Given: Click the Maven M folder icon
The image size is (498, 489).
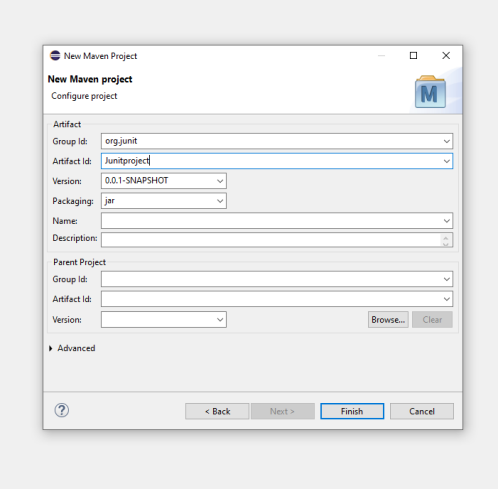Looking at the screenshot, I should [430, 92].
